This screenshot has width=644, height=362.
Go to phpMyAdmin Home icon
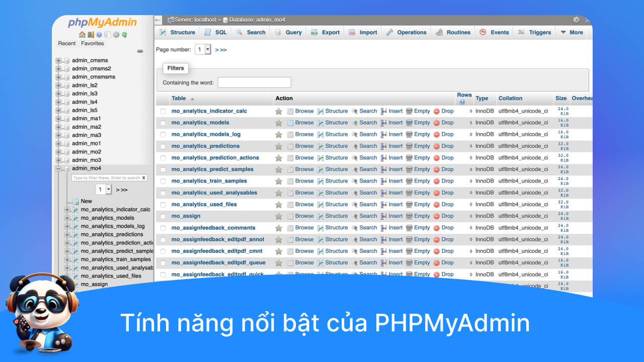(82, 35)
